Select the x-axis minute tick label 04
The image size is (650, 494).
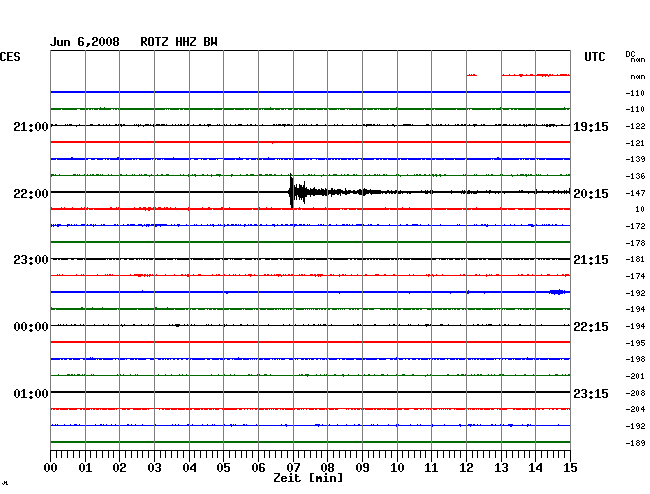(x=189, y=468)
